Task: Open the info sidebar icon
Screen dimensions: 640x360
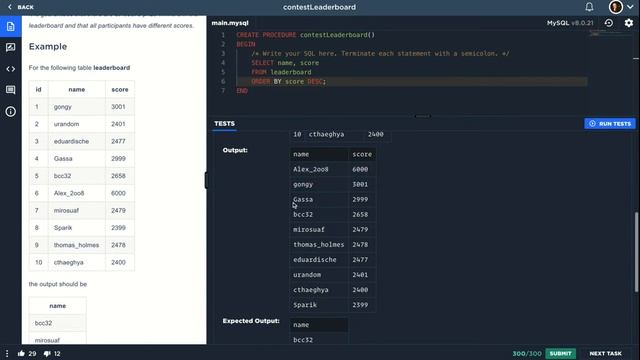Action: pyautogui.click(x=11, y=111)
